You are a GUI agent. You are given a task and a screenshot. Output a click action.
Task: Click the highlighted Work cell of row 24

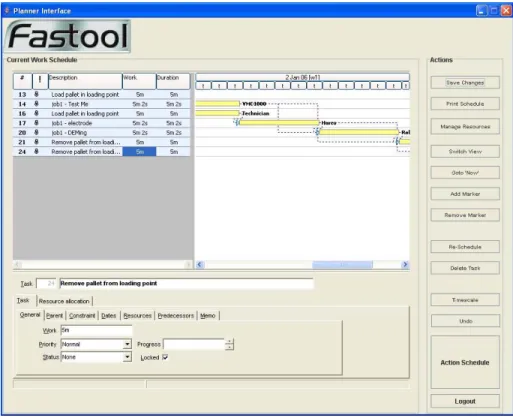coord(139,152)
